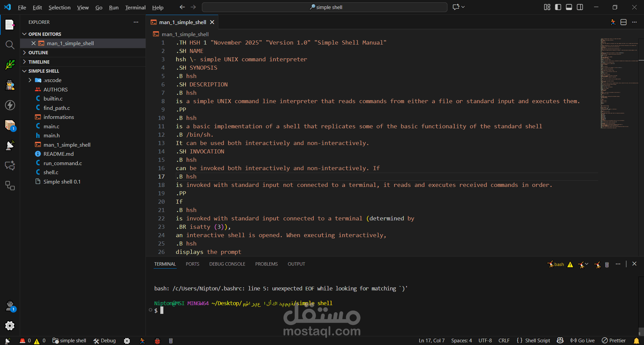Open Customize Layout icon in title bar
This screenshot has height=345, width=644.
click(547, 7)
